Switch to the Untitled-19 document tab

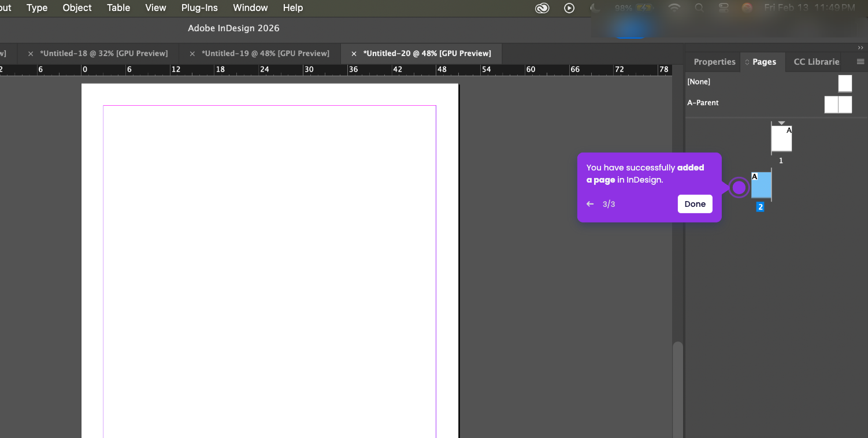point(265,53)
